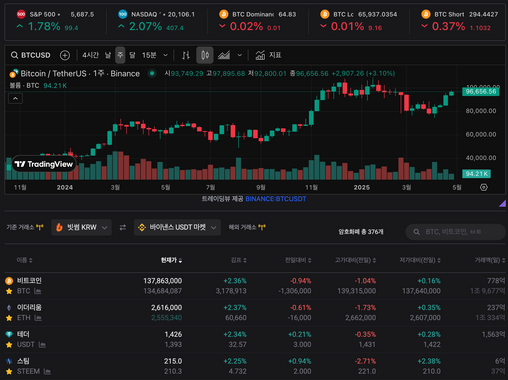The height and width of the screenshot is (380, 508).
Task: Click the add symbol plus icon beside BTCUSD
Action: coord(65,55)
